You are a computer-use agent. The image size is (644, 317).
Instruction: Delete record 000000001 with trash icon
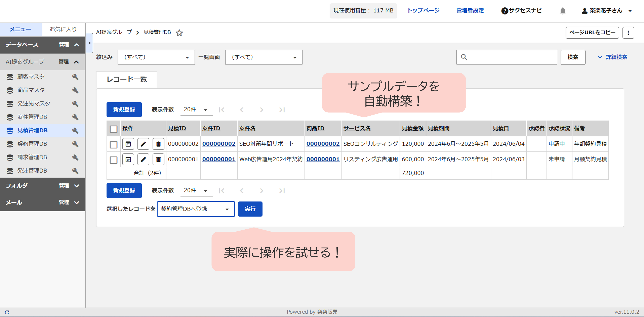tap(158, 159)
